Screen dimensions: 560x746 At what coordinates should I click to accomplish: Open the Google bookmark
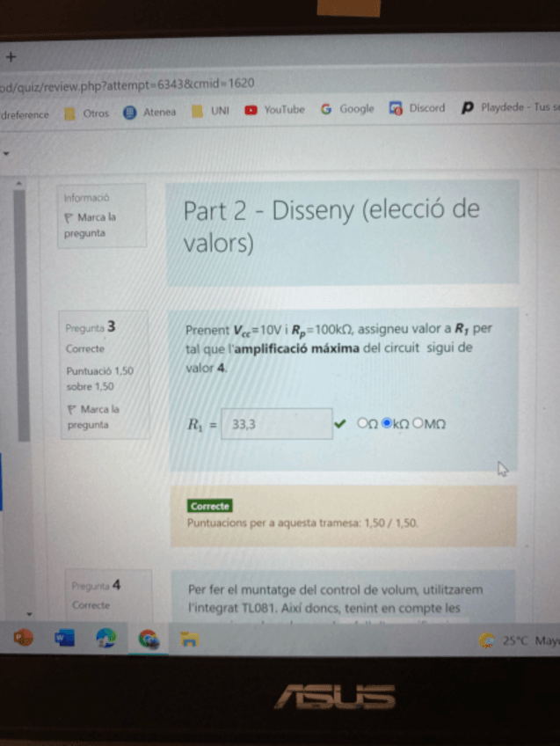point(347,109)
